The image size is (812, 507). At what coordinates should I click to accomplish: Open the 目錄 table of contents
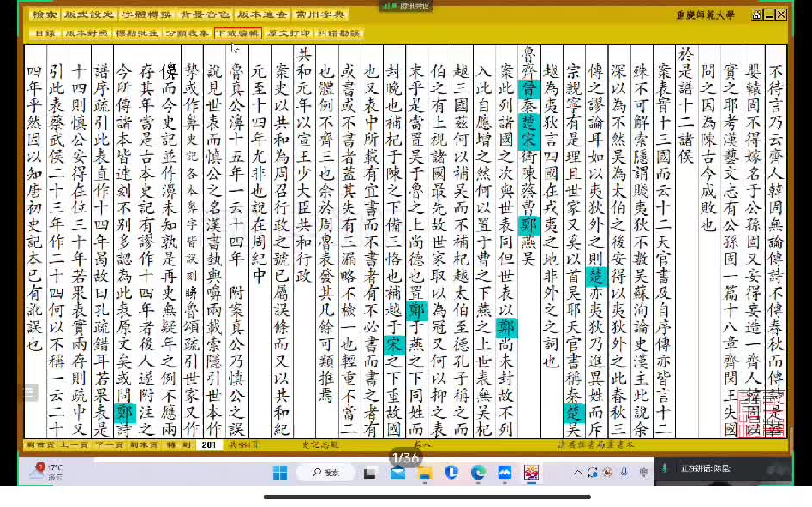point(46,33)
